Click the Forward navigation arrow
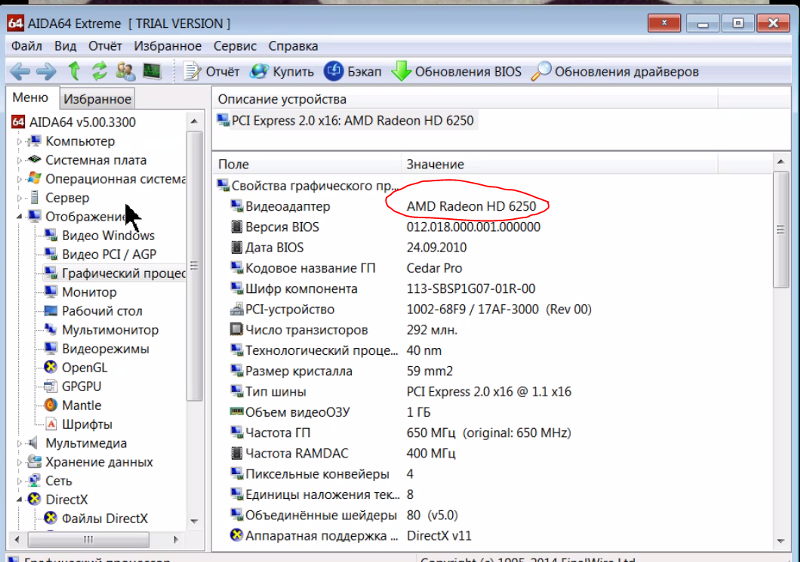Screen dimensions: 800x562 (x=46, y=71)
